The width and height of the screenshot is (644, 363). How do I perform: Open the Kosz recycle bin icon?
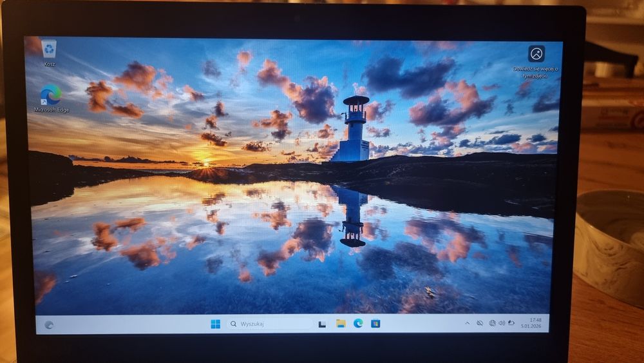tap(50, 49)
